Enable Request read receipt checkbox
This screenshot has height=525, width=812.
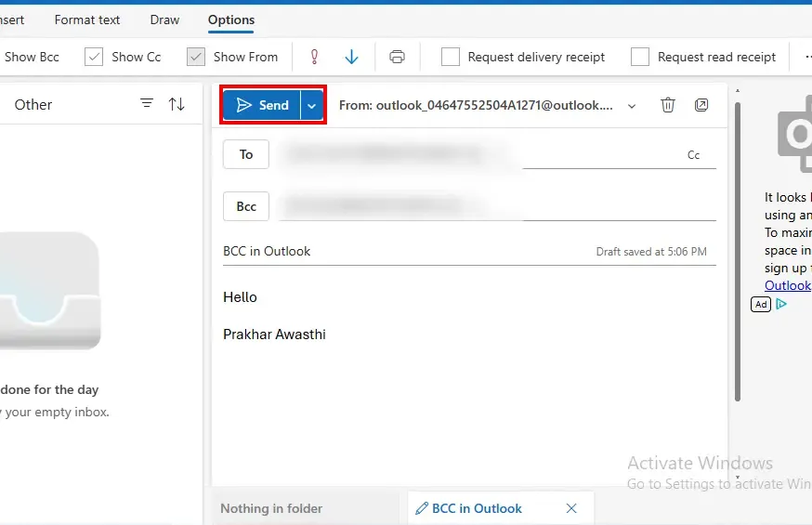640,57
